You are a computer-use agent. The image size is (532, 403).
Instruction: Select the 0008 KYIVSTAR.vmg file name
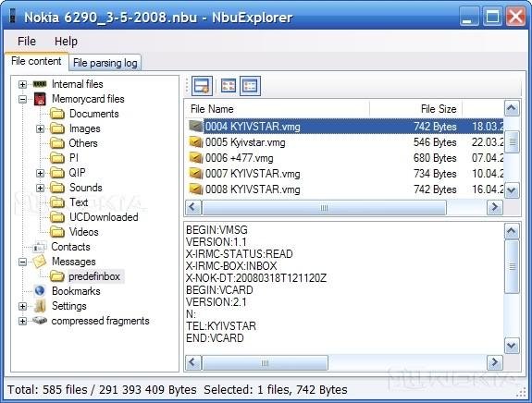pos(253,189)
